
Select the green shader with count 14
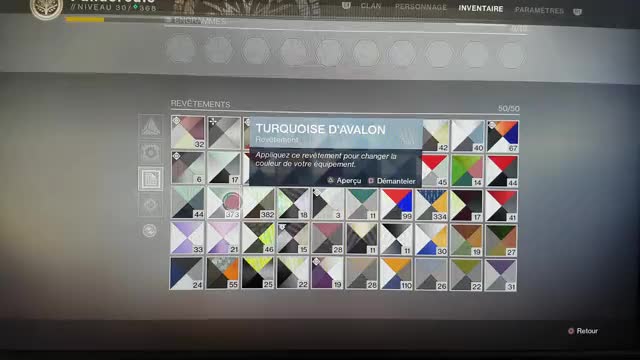[x=467, y=171]
